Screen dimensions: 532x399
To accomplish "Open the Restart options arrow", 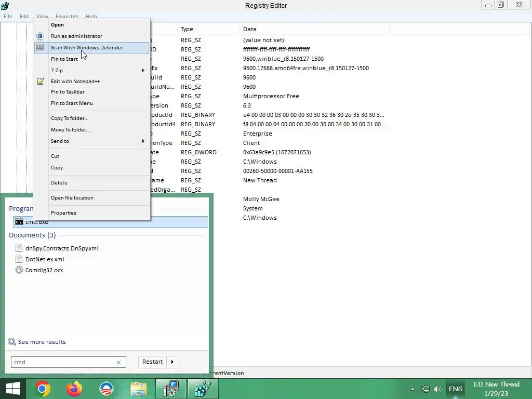I will click(x=172, y=362).
